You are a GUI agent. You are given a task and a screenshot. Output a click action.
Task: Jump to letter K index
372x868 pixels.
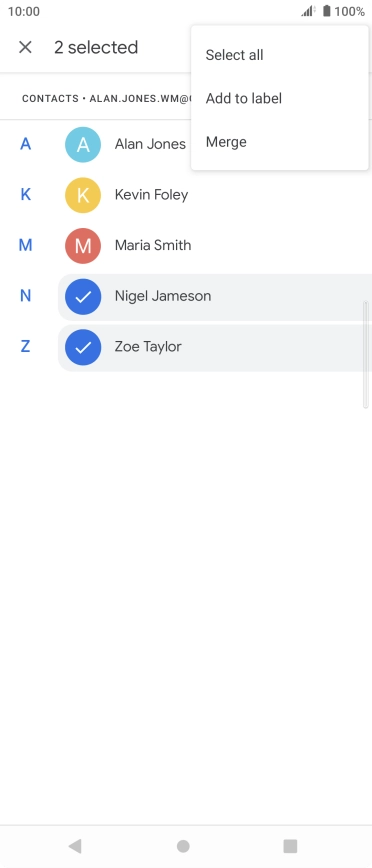point(25,195)
